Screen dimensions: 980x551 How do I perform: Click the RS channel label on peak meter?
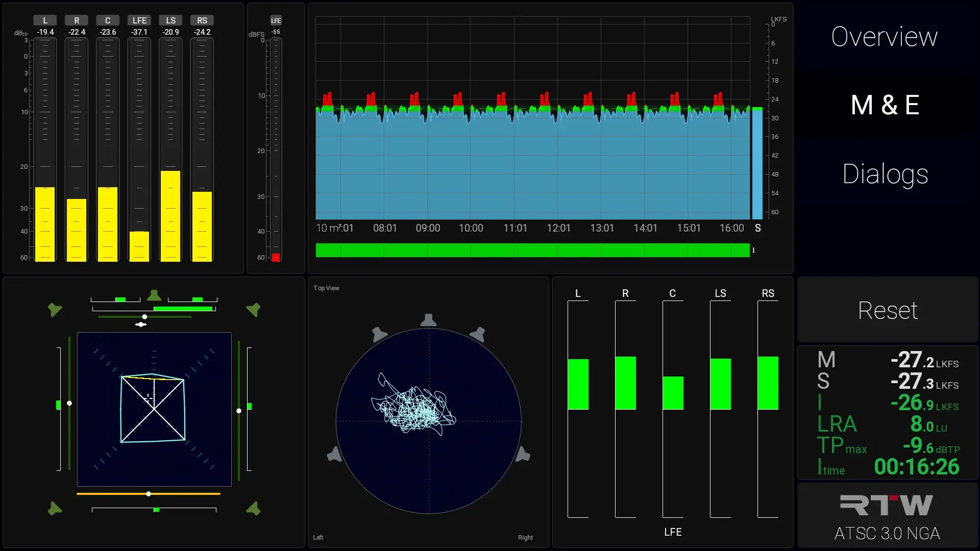click(x=202, y=20)
